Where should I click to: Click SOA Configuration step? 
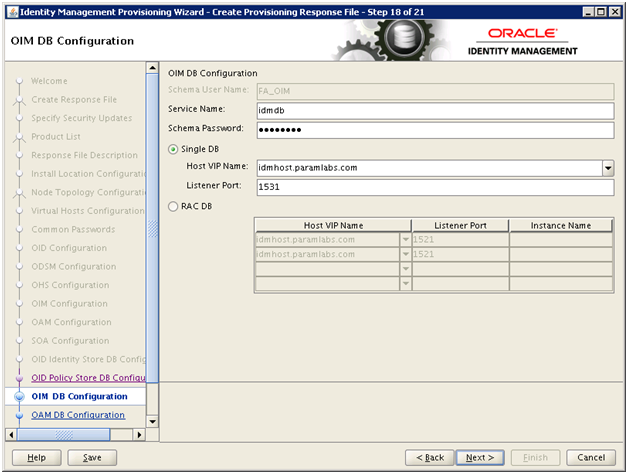tap(70, 341)
